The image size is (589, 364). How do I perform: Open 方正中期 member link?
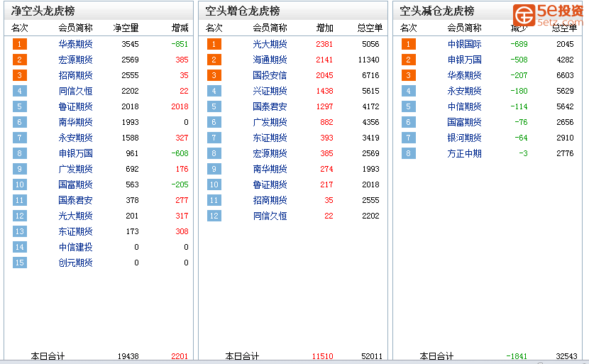(464, 153)
